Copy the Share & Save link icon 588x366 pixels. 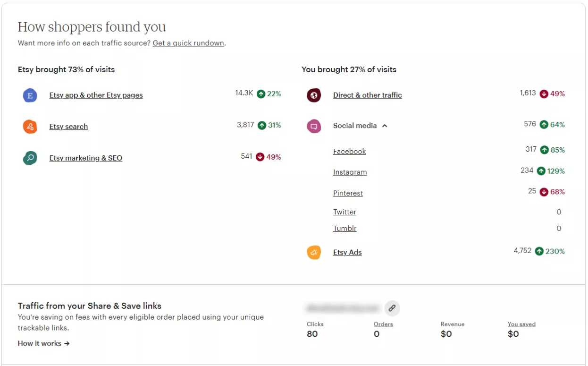coord(392,308)
